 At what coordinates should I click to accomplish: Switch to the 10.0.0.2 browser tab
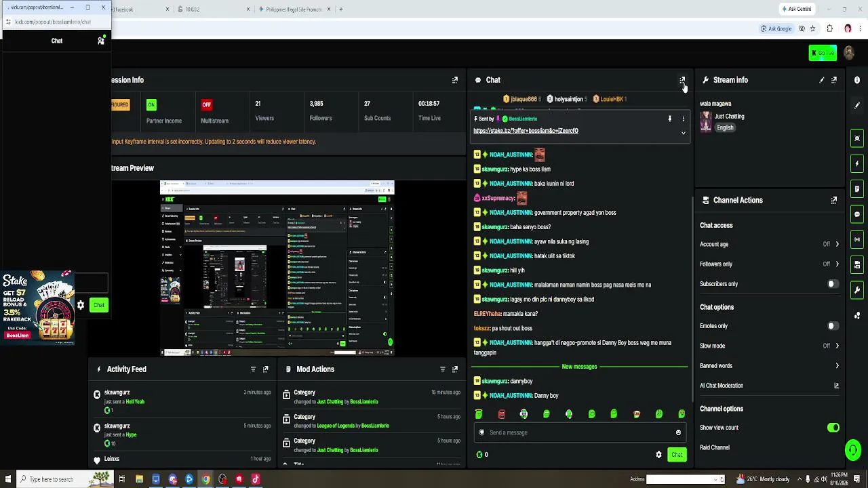click(213, 9)
